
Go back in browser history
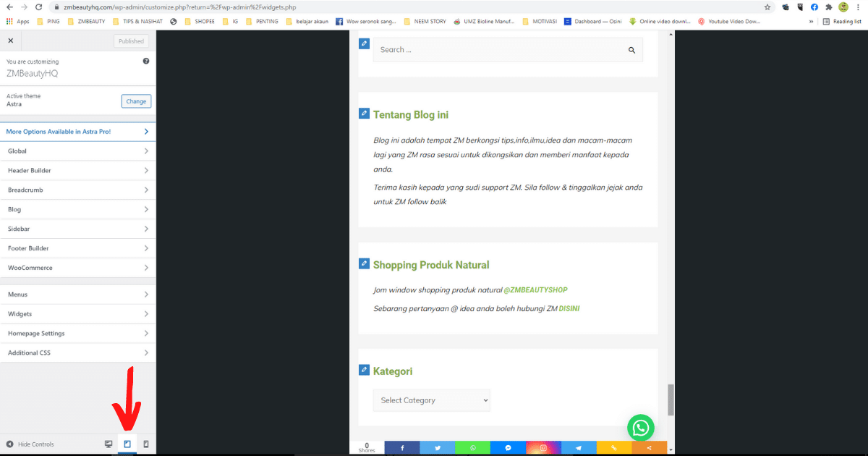coord(8,7)
